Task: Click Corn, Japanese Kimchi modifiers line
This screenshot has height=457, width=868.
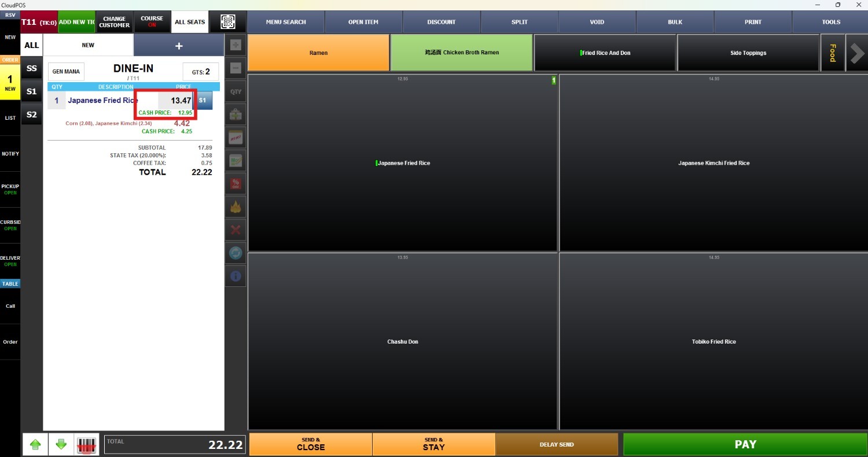Action: tap(109, 123)
